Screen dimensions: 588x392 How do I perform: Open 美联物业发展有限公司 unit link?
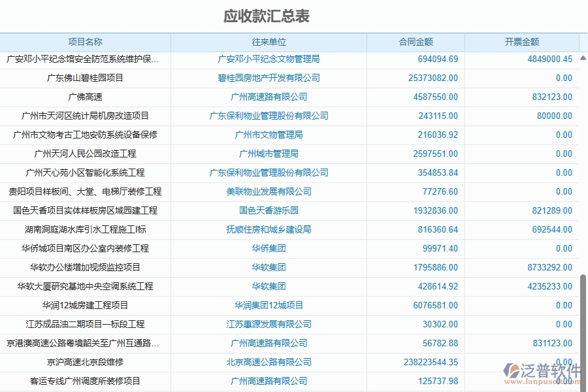[x=268, y=191]
